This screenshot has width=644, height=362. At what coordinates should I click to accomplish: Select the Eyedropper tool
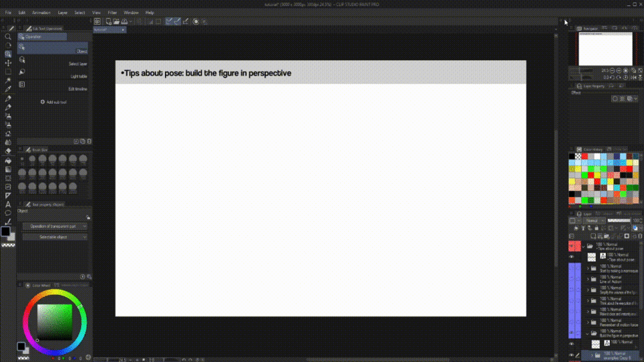pyautogui.click(x=8, y=89)
